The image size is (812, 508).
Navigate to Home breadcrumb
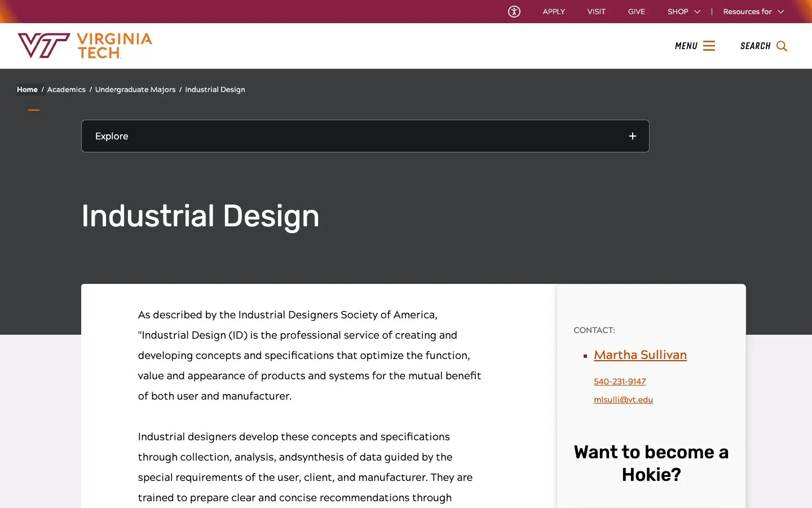coord(27,89)
